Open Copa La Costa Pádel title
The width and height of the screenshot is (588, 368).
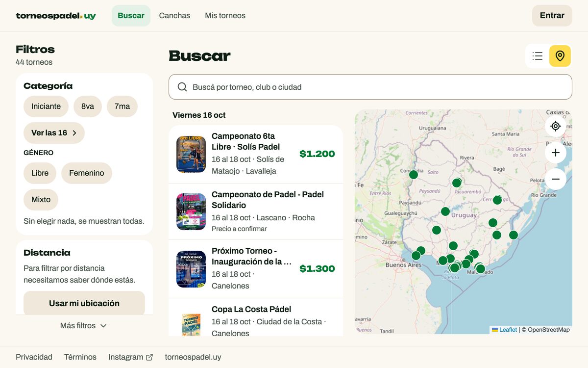point(251,309)
